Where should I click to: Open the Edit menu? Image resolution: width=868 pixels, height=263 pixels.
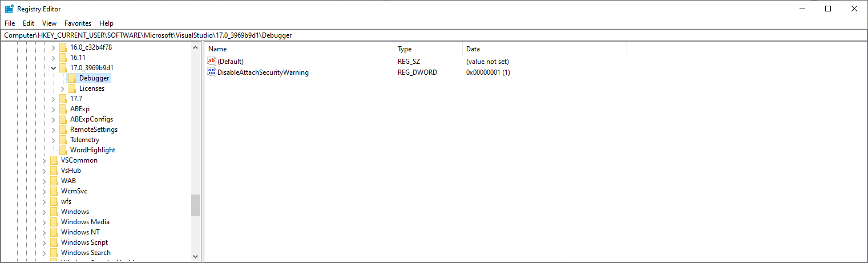(29, 23)
